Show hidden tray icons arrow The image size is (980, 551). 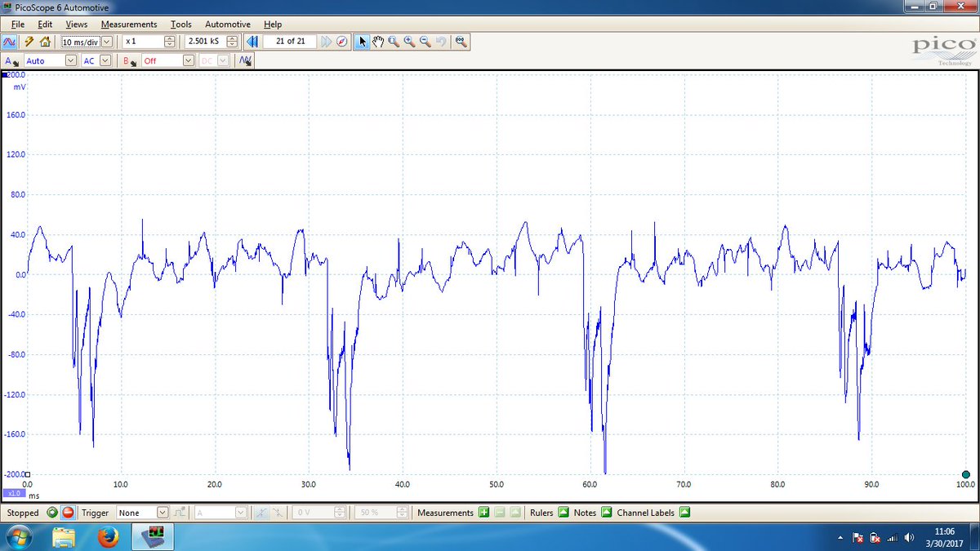841,538
